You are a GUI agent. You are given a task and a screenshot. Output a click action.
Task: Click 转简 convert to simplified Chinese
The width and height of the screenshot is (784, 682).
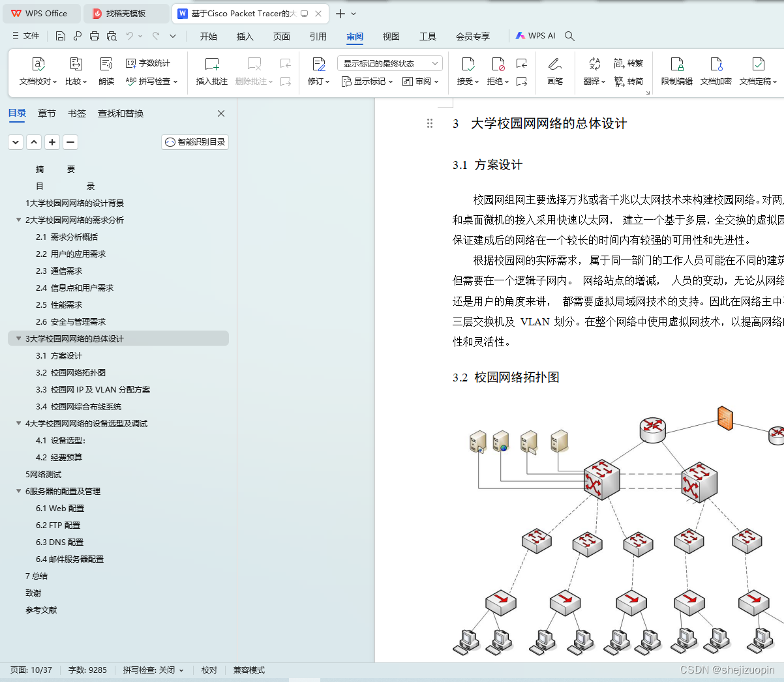629,82
